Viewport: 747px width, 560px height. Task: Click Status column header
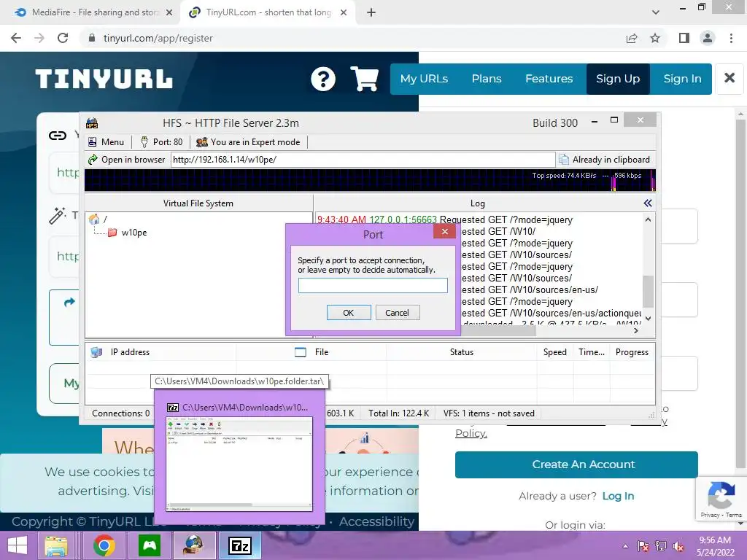coord(461,352)
